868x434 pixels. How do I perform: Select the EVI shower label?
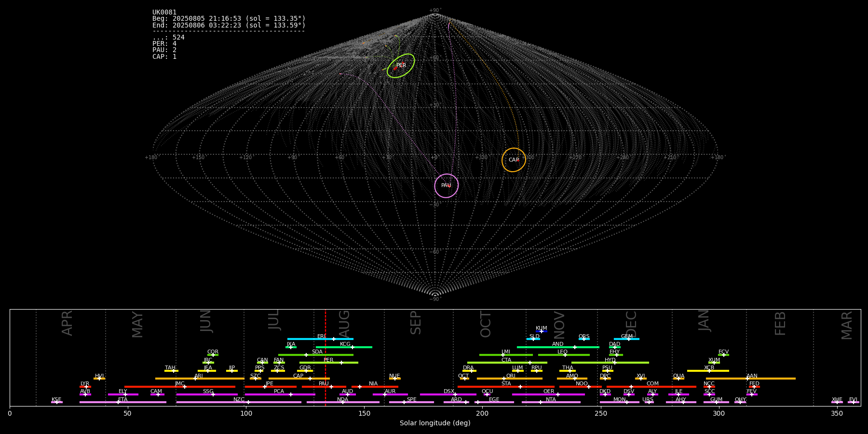click(853, 400)
